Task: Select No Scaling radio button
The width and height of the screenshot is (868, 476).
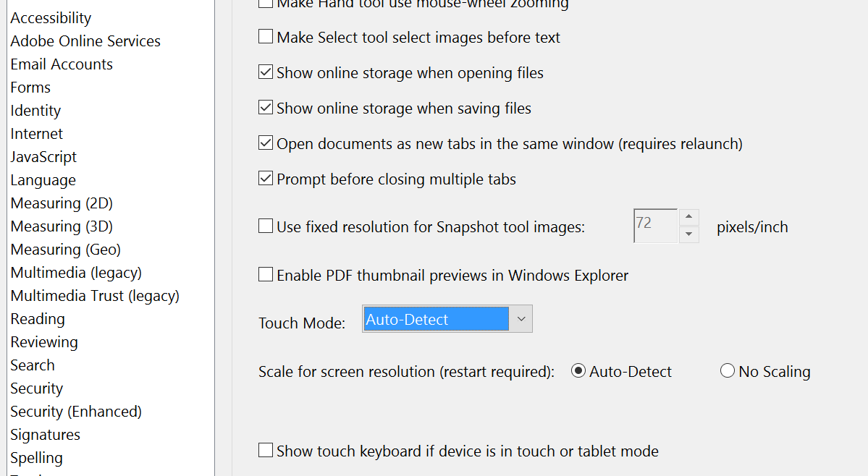Action: coord(728,371)
